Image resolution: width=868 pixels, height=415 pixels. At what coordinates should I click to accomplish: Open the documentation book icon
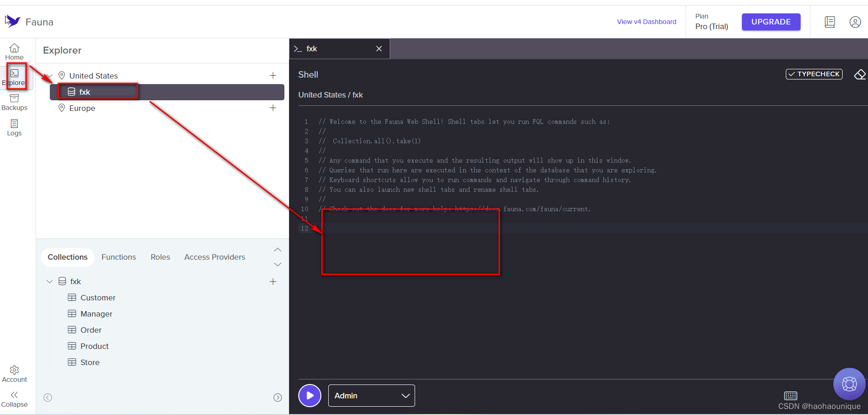tap(830, 22)
